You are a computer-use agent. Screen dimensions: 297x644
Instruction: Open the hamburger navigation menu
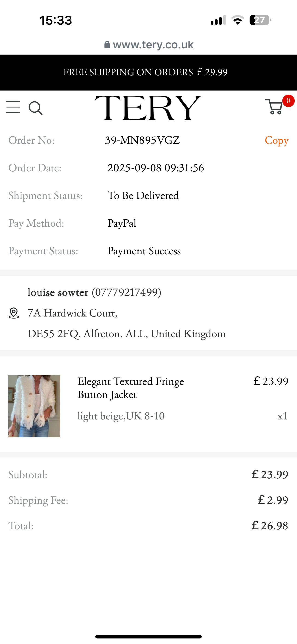(13, 107)
